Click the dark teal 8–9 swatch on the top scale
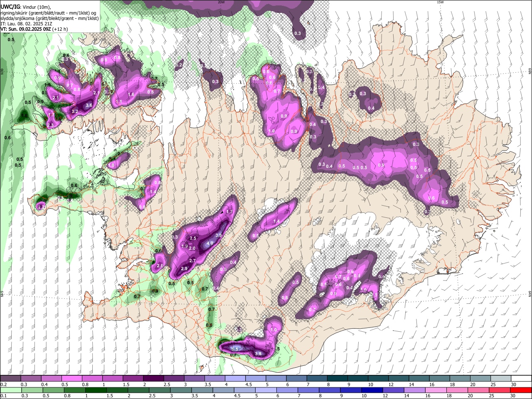The image size is (532, 399). point(337,378)
